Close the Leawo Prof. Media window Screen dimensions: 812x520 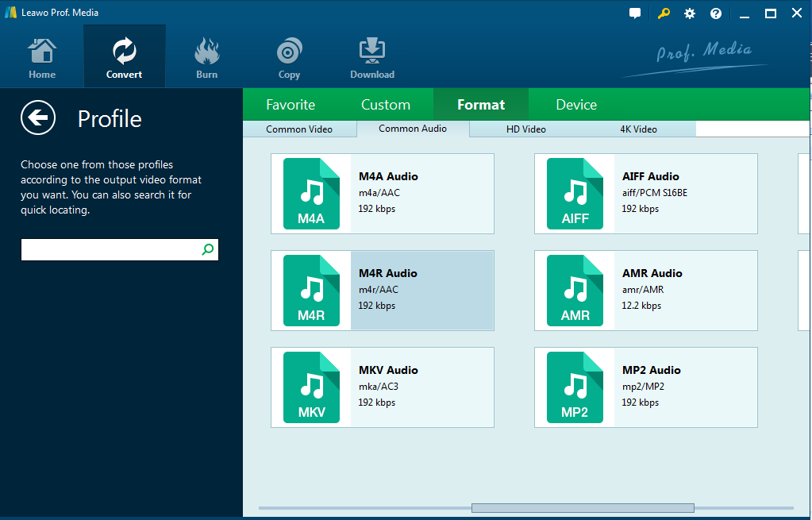tap(796, 13)
